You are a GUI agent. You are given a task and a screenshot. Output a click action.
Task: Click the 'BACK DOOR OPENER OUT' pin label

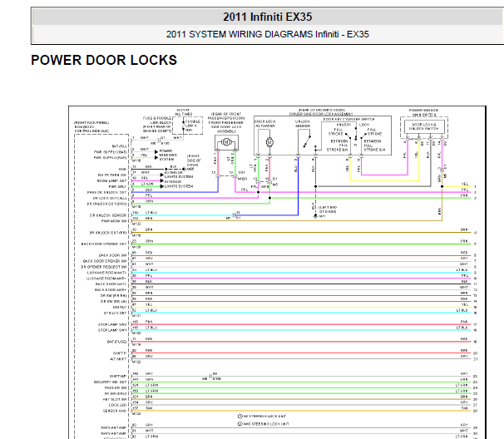pos(104,244)
